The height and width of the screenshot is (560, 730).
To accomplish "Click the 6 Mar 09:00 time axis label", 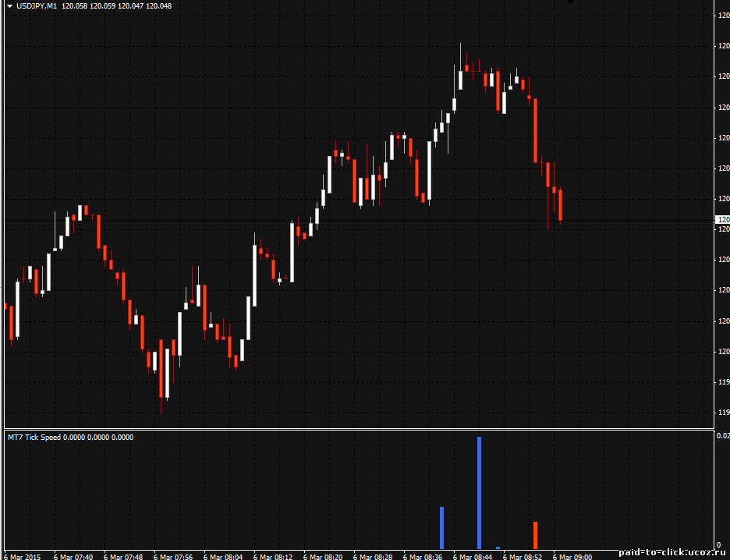I will click(x=572, y=556).
